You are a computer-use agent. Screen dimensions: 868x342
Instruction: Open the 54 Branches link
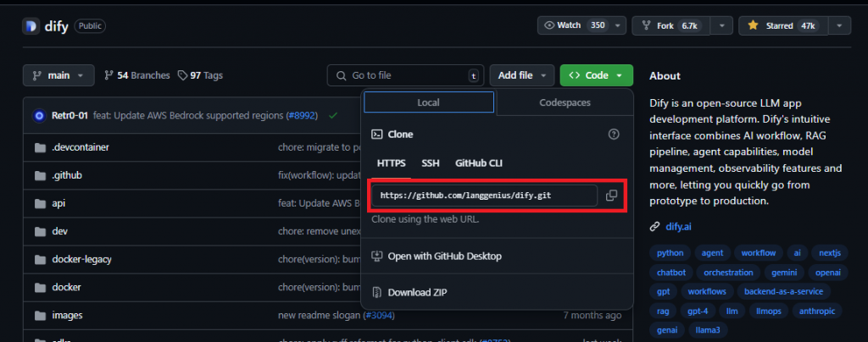[x=136, y=75]
